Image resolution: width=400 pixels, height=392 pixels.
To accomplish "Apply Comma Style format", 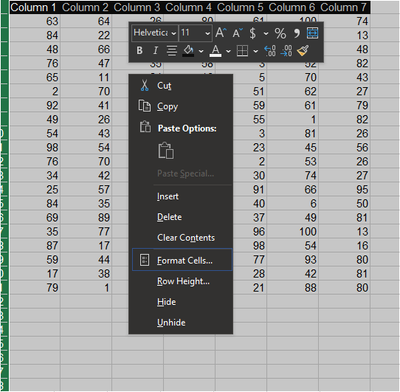I will click(296, 33).
